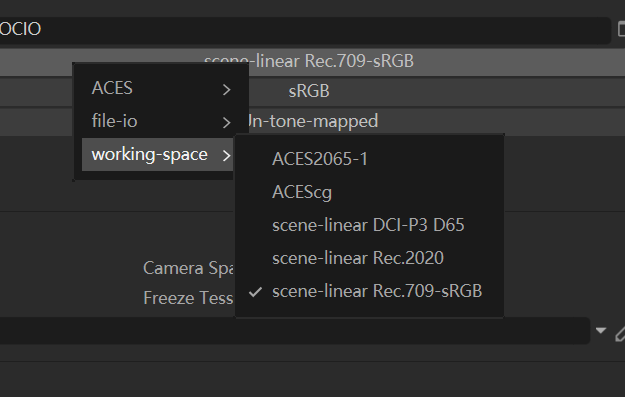Click the empty bottom input field
625x397 pixels.
pyautogui.click(x=295, y=330)
